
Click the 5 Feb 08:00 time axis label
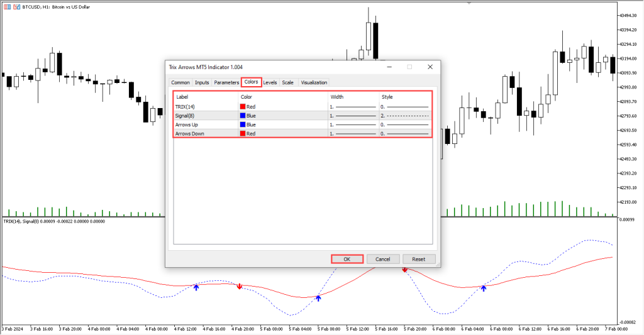tap(328, 329)
